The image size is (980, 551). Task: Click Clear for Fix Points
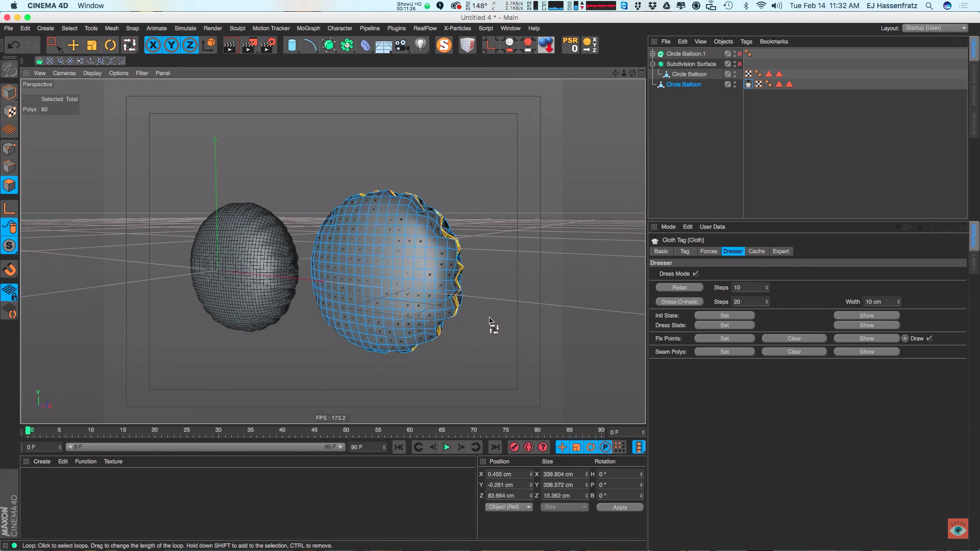(794, 339)
